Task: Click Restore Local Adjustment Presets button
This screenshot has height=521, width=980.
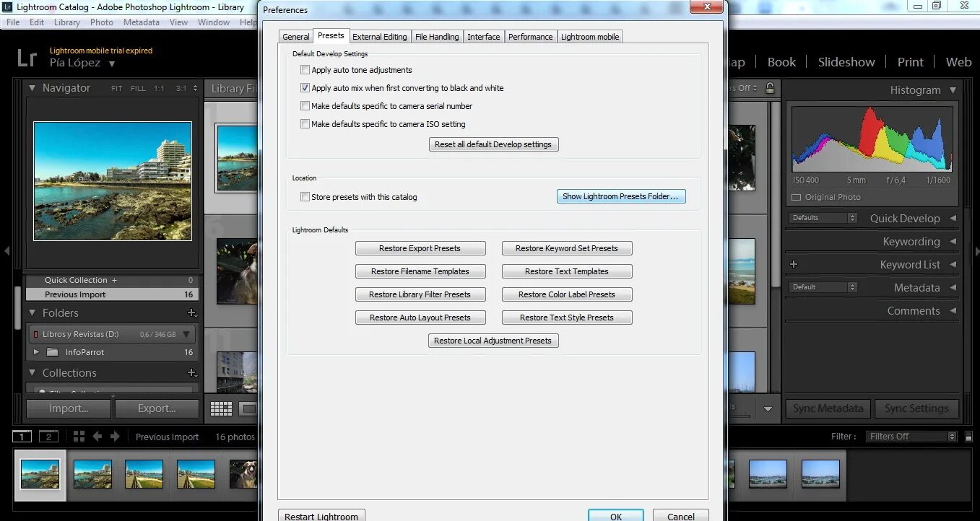Action: (x=493, y=341)
